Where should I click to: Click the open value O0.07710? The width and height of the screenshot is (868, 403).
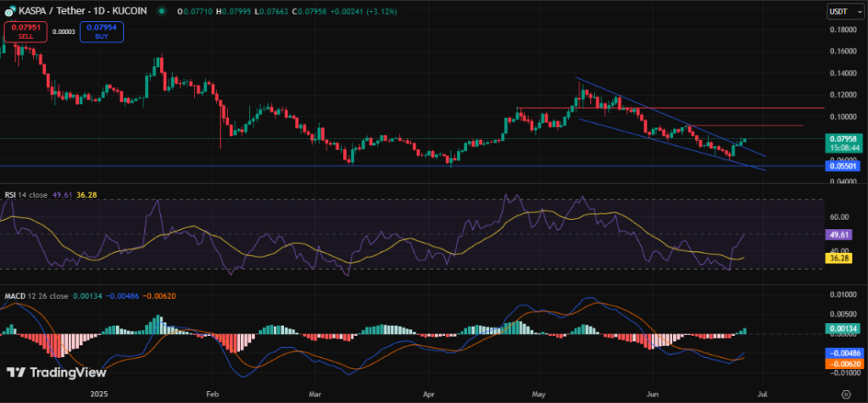(x=193, y=10)
